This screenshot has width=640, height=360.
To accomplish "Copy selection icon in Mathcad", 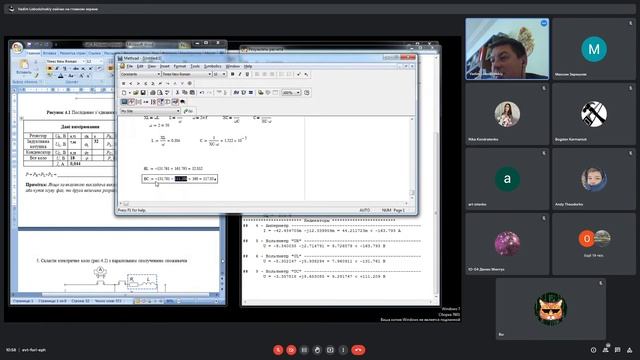I will coord(184,93).
